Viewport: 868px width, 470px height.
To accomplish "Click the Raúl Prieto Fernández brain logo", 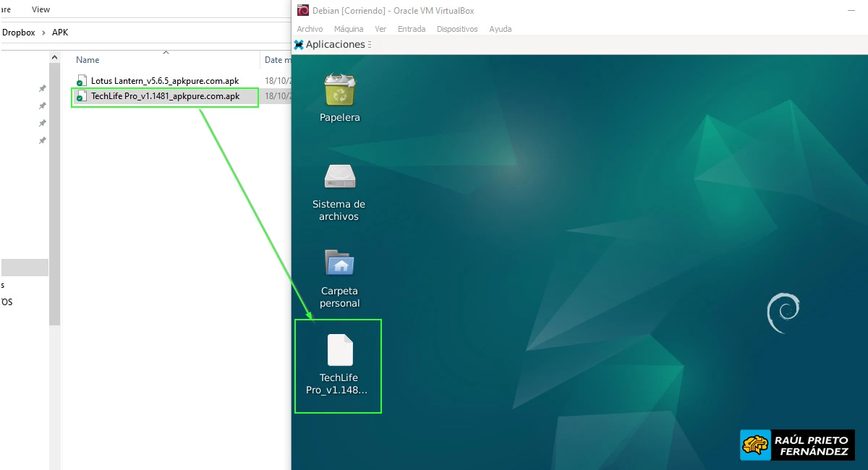I will click(756, 445).
